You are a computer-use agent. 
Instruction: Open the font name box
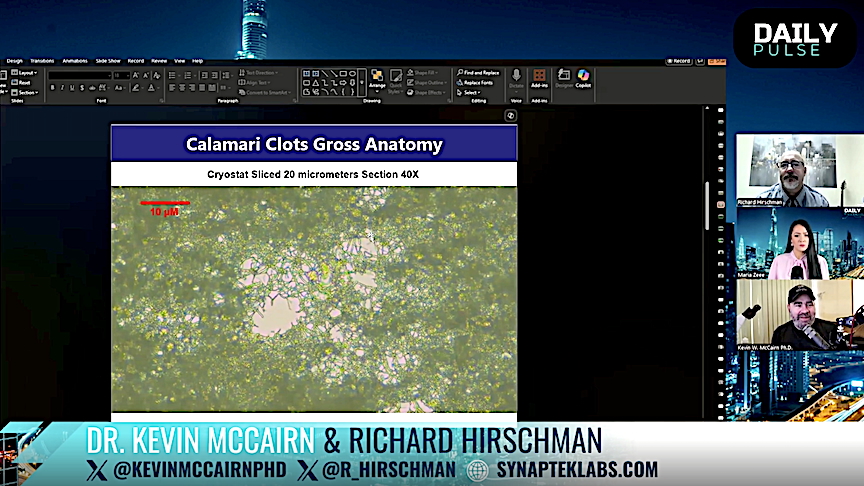coord(78,75)
